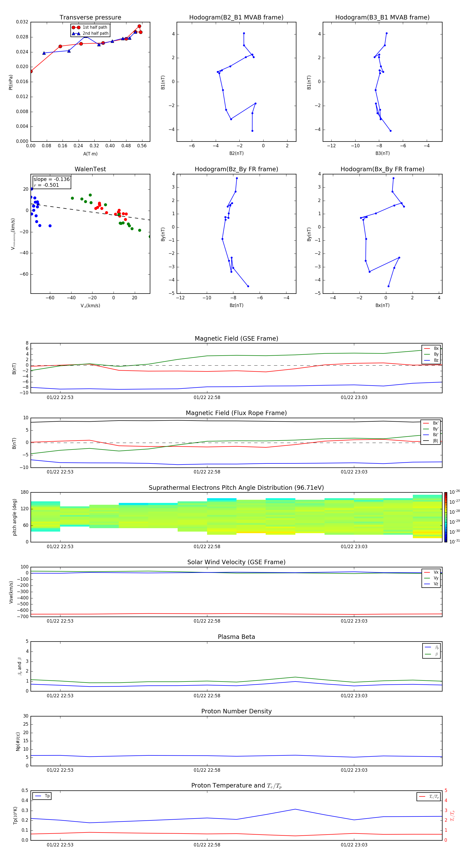Click the "B3(nT)" x-axis label
The width and height of the screenshot is (473, 868).
tap(382, 153)
